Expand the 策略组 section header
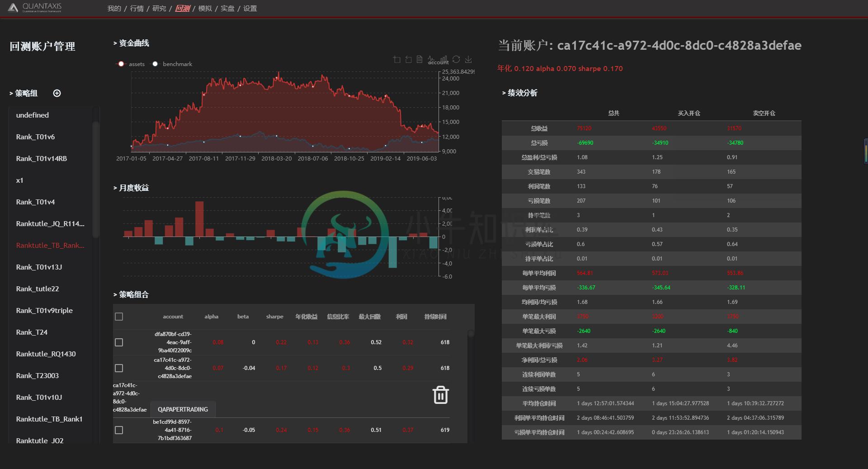The width and height of the screenshot is (868, 469). [24, 93]
